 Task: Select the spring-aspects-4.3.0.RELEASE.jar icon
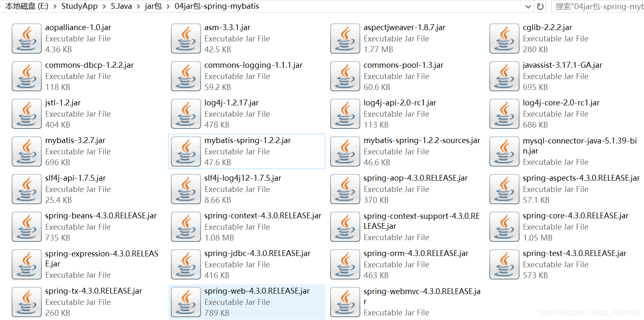(x=504, y=189)
